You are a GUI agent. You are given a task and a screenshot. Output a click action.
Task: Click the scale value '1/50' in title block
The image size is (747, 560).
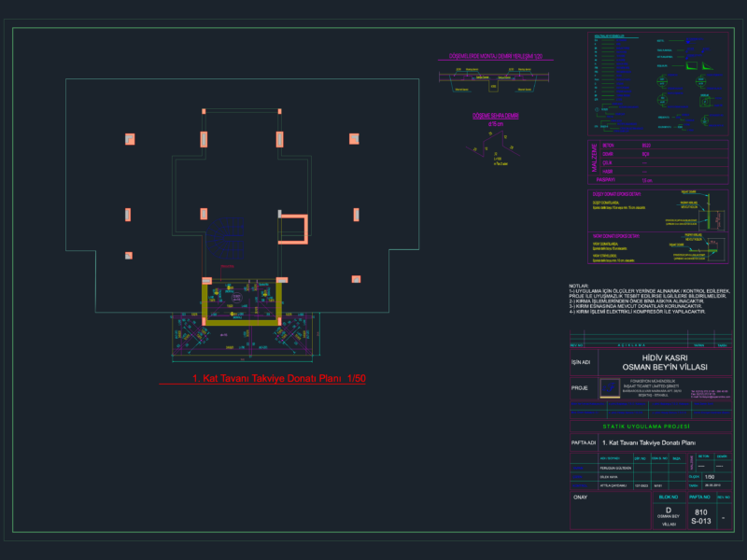pos(710,477)
